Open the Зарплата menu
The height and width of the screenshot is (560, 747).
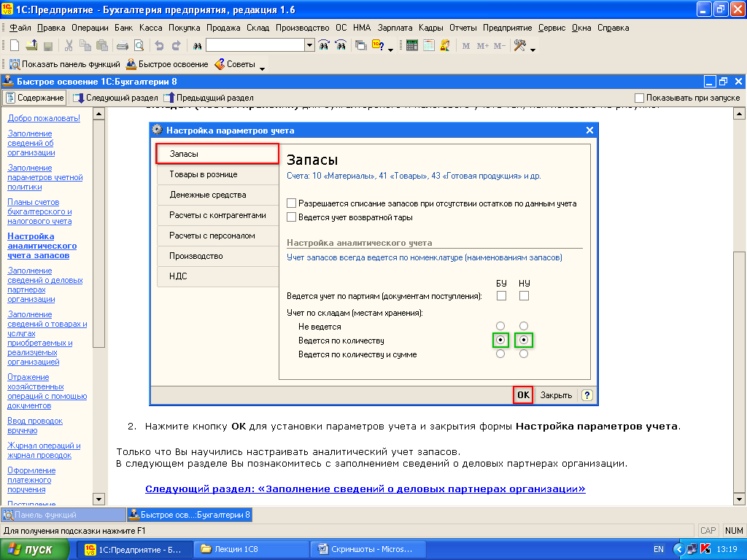pos(395,28)
